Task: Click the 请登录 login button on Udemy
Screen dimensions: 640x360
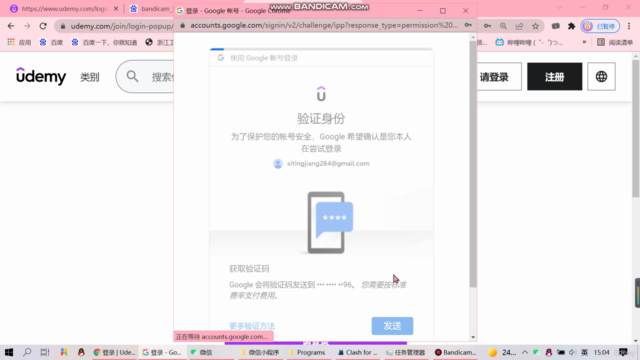Action: point(499,76)
